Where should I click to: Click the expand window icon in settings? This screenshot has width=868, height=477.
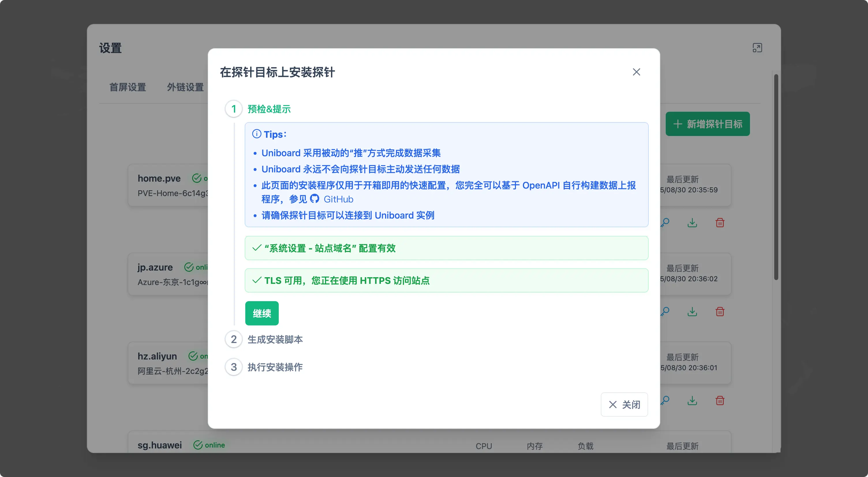[x=757, y=48]
